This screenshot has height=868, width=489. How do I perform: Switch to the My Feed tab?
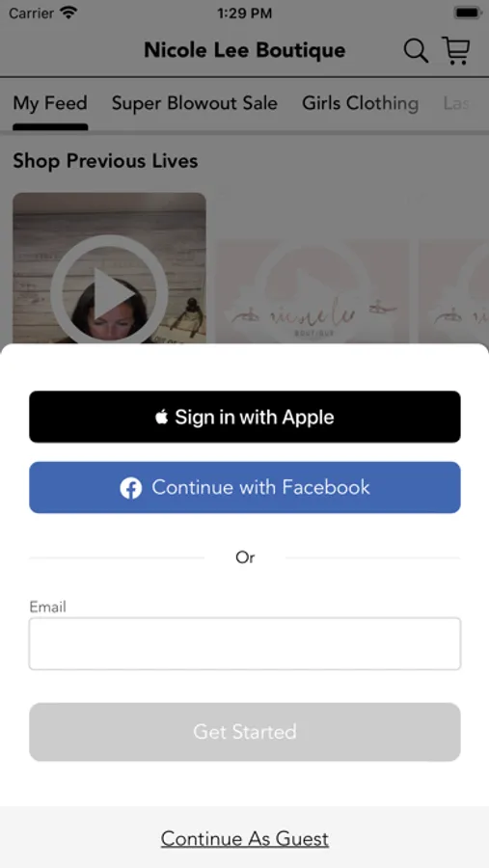click(x=50, y=103)
